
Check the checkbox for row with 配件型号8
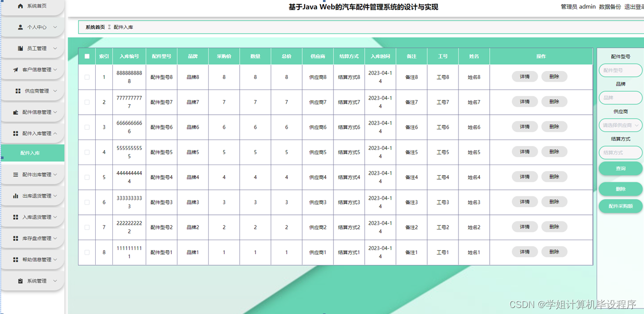point(86,76)
